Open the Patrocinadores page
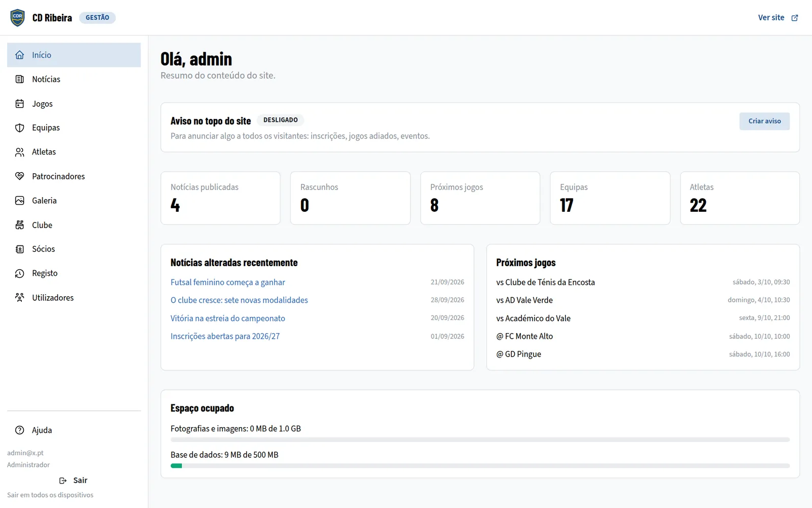This screenshot has width=812, height=508. [x=74, y=176]
